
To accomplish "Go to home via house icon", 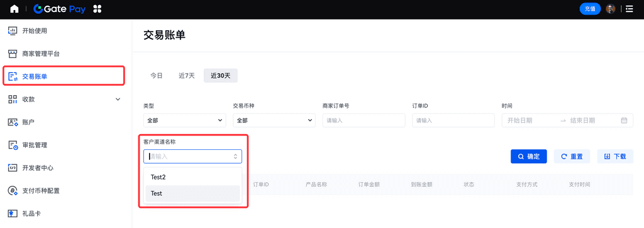I will tap(14, 9).
